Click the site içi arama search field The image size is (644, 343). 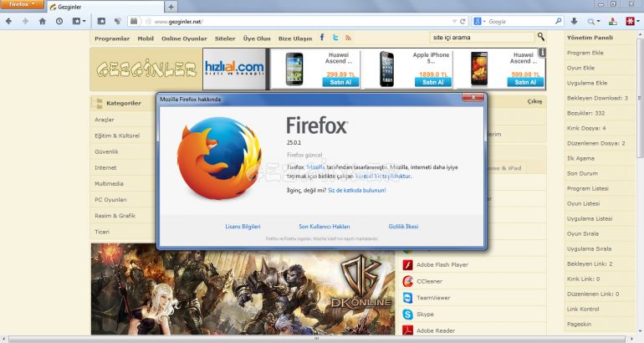click(x=480, y=38)
